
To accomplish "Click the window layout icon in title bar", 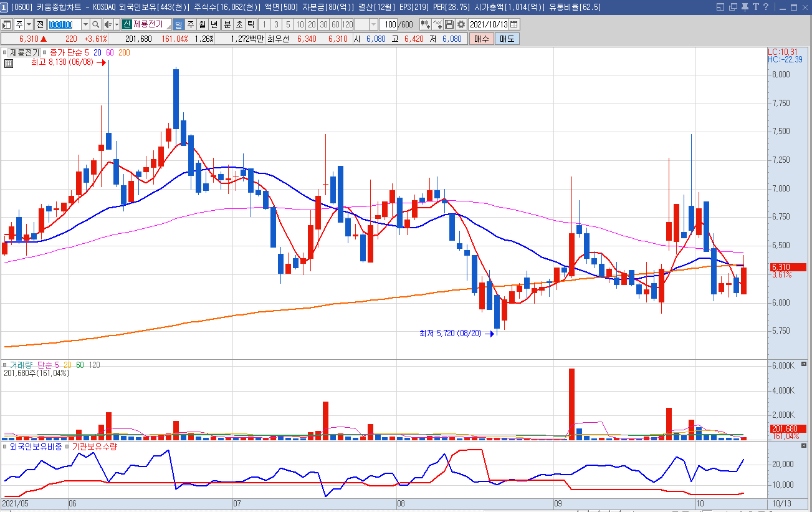I will coord(720,7).
